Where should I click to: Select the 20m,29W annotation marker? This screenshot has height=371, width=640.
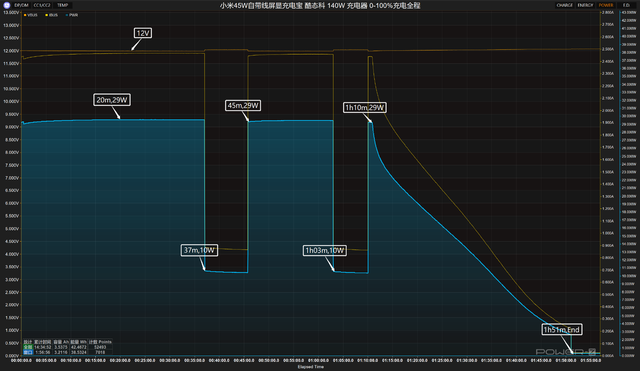112,100
